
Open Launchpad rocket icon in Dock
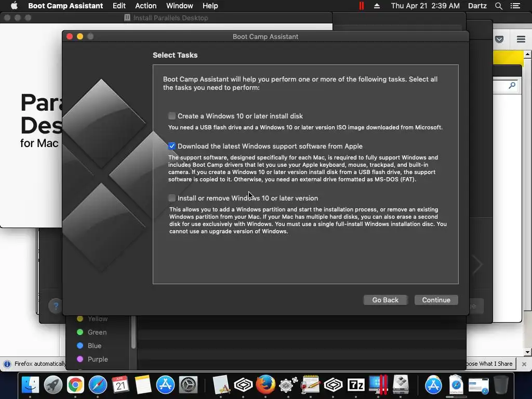(53, 385)
